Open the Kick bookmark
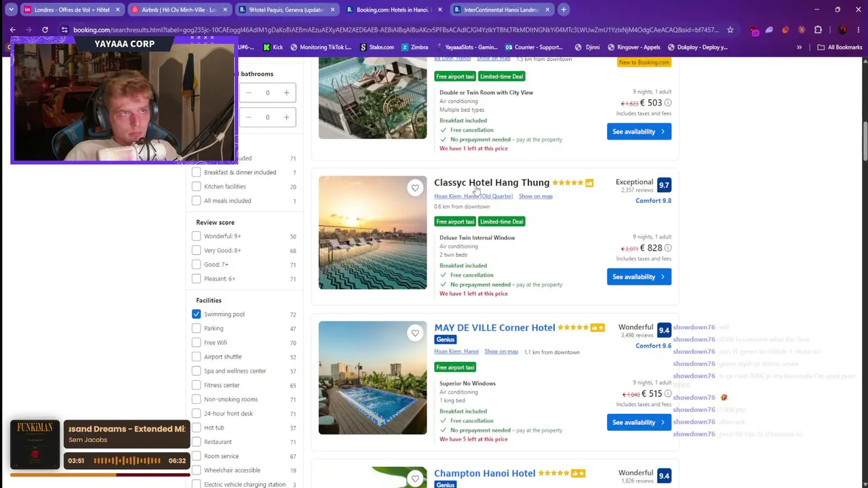The height and width of the screenshot is (488, 868). 273,47
